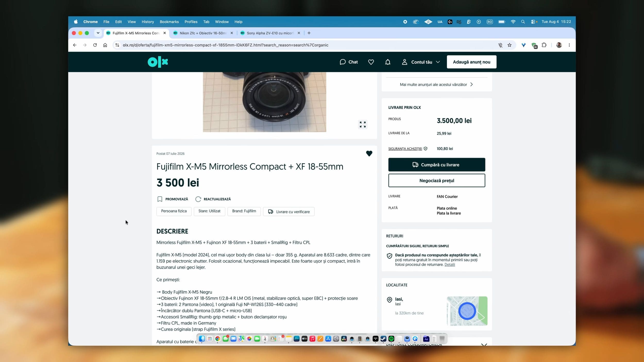Click the REACTUALIZEAZĂ refresh icon
Screen dimensions: 644x362
click(198, 199)
